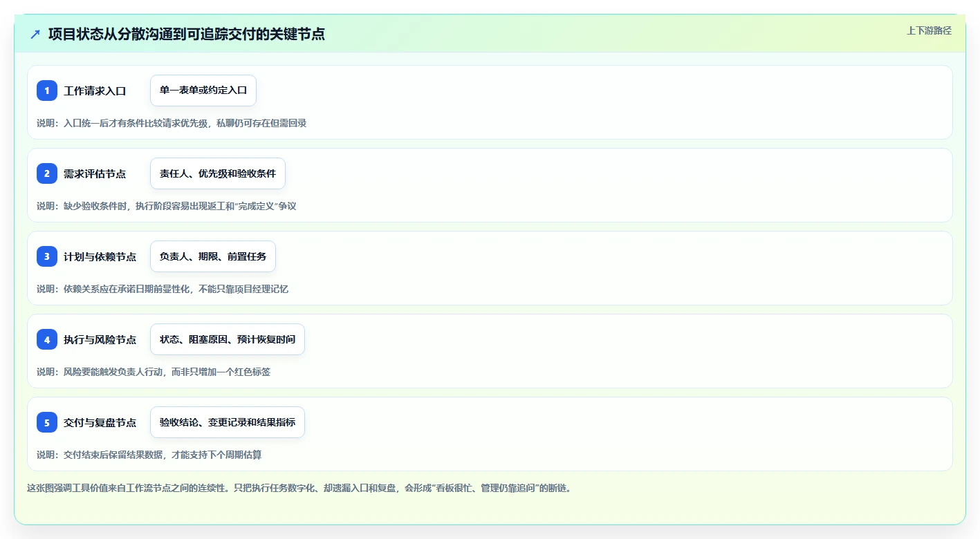Click the 执行与风险节点 step title
The width and height of the screenshot is (980, 539).
(x=100, y=339)
